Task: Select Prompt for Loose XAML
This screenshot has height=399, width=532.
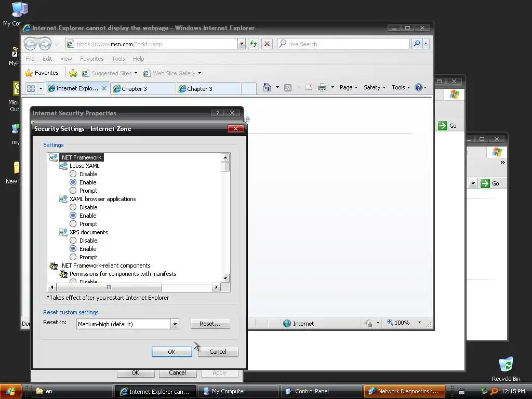Action: coord(73,191)
